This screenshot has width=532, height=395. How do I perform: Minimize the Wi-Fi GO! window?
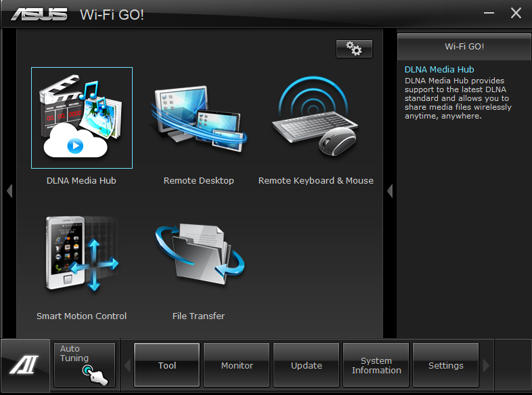tap(489, 14)
